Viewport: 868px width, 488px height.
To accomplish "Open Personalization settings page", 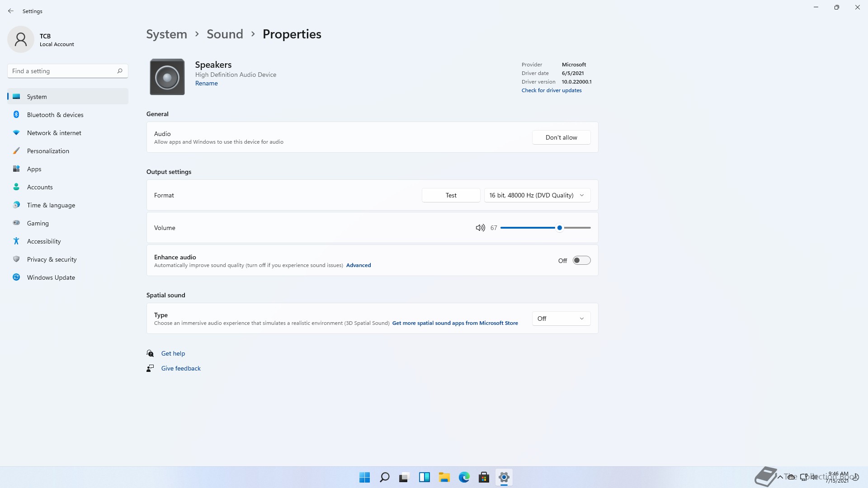I will point(68,151).
